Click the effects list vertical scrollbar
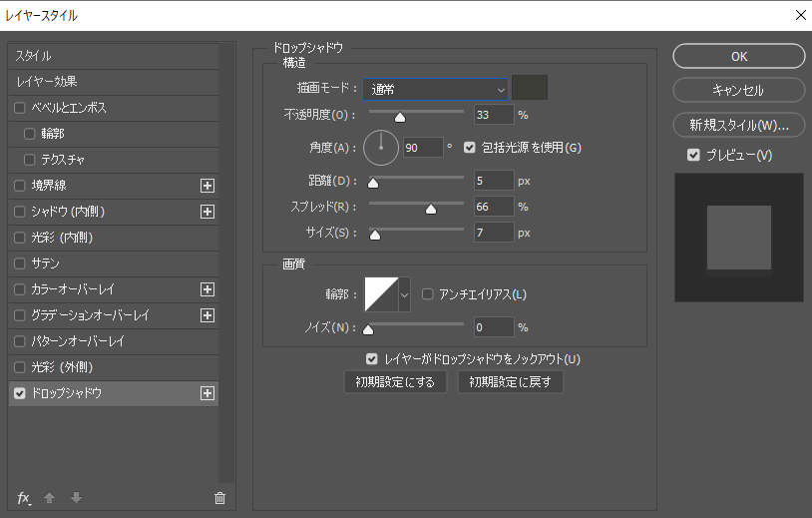 tap(226, 263)
